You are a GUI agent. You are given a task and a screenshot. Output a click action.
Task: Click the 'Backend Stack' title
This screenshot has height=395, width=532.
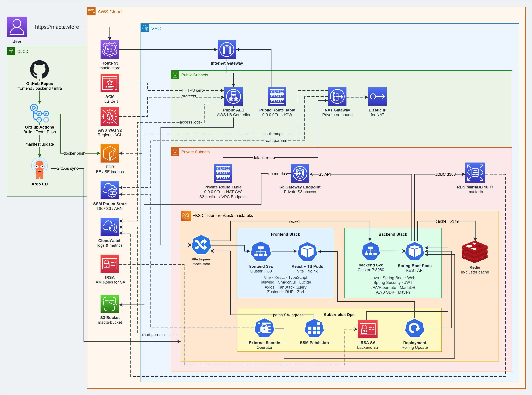coord(393,234)
